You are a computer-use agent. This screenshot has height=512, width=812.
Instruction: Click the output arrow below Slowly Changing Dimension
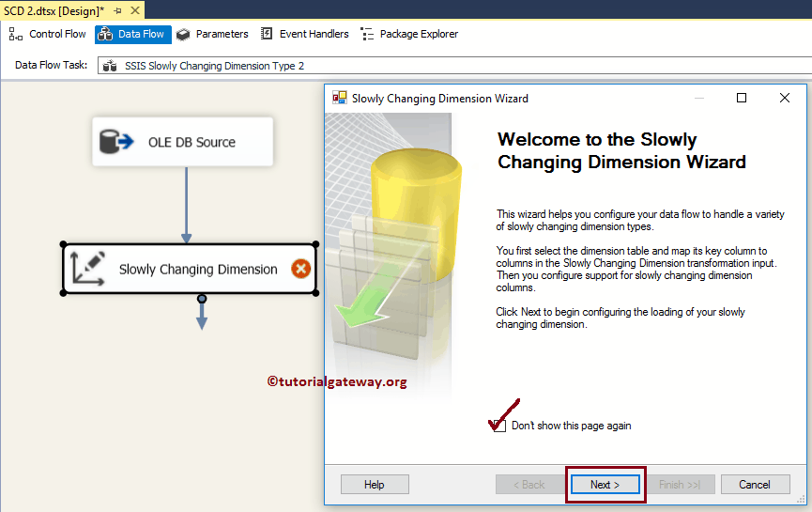pos(202,313)
